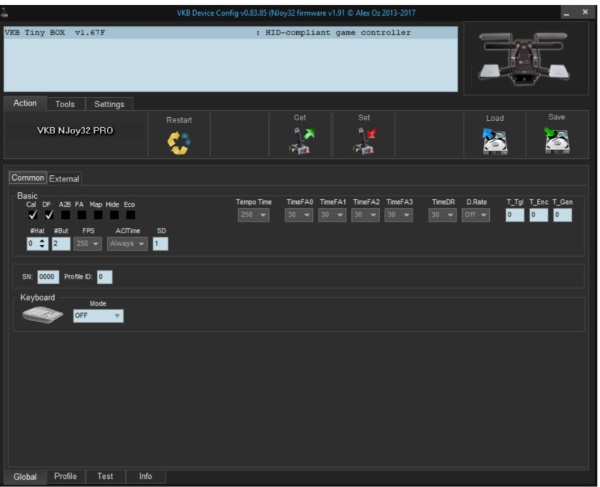The image size is (600, 487).
Task: Enable the Map checkbox
Action: 98,215
